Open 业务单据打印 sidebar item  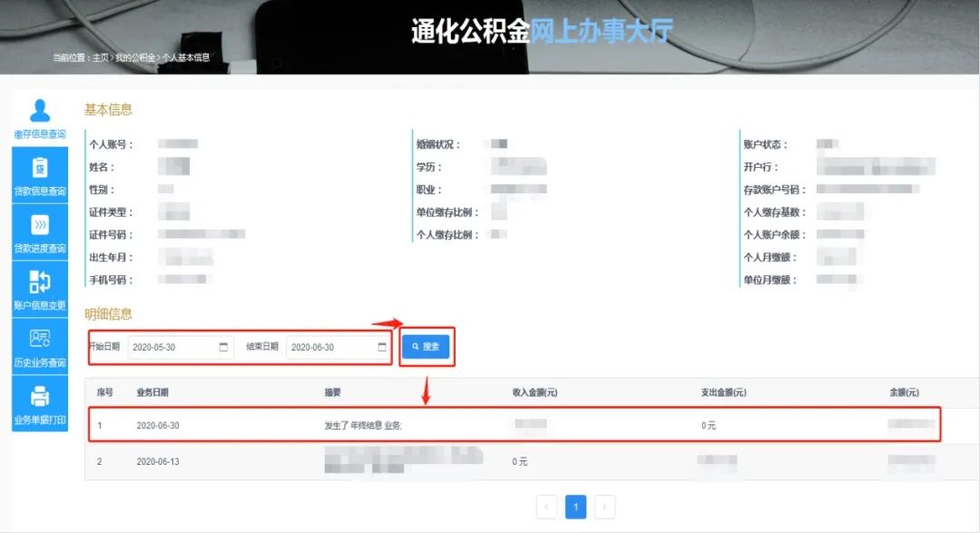pyautogui.click(x=40, y=404)
